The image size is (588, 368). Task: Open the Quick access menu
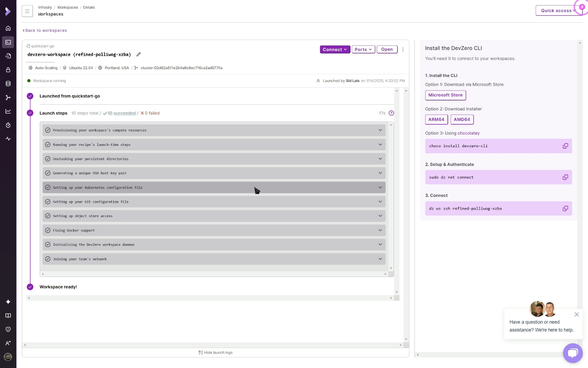click(x=558, y=11)
